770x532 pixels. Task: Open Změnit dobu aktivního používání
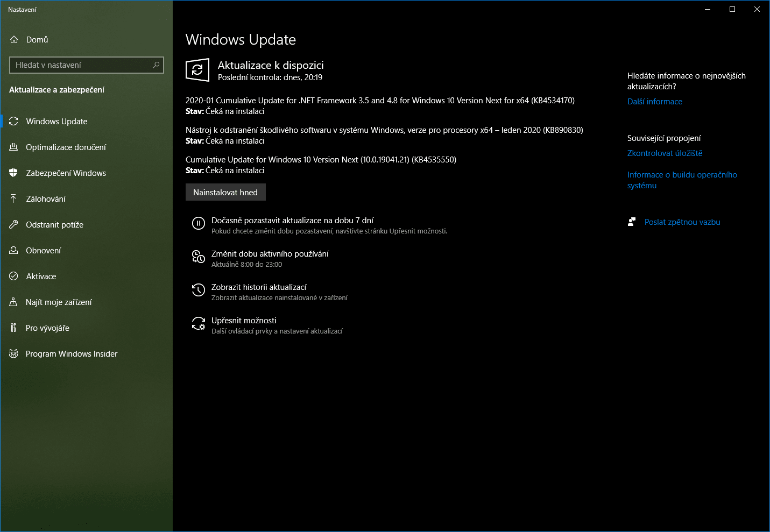[x=270, y=253]
